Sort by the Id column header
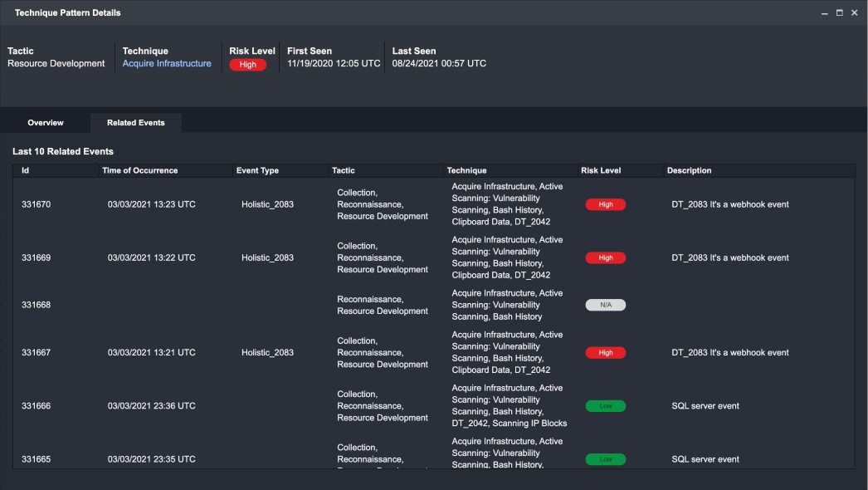This screenshot has height=490, width=868. [26, 171]
